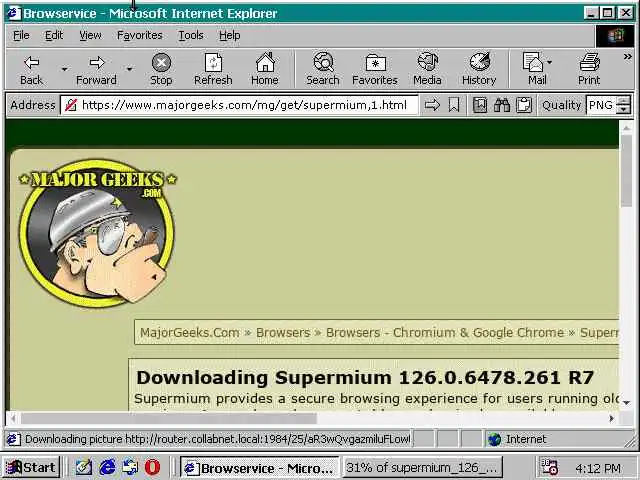640x480 pixels.
Task: Expand the toolbar overflow chevron
Action: [x=627, y=57]
